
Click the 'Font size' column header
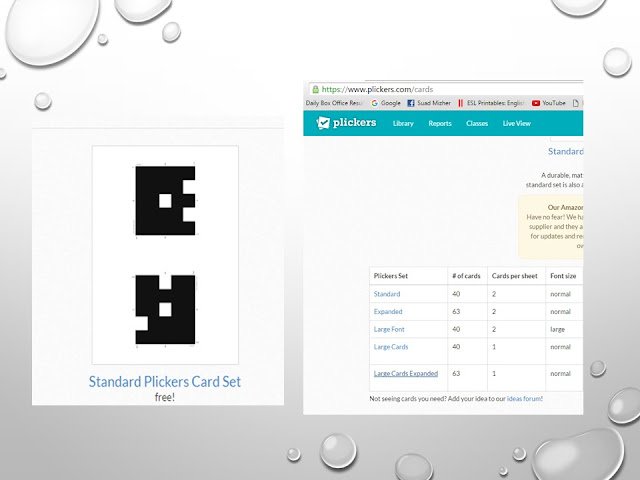point(563,276)
